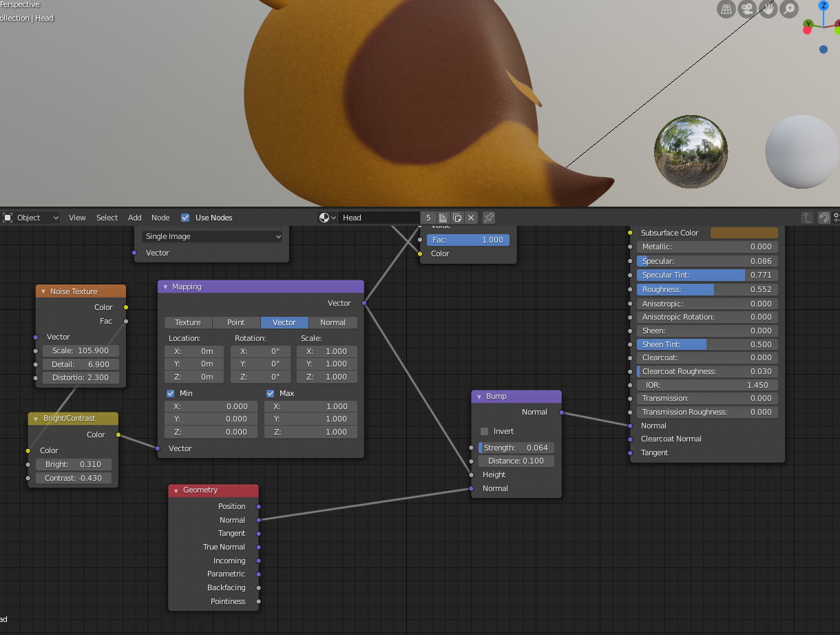The height and width of the screenshot is (635, 840).
Task: Open the Single Image source dropdown
Action: [213, 236]
